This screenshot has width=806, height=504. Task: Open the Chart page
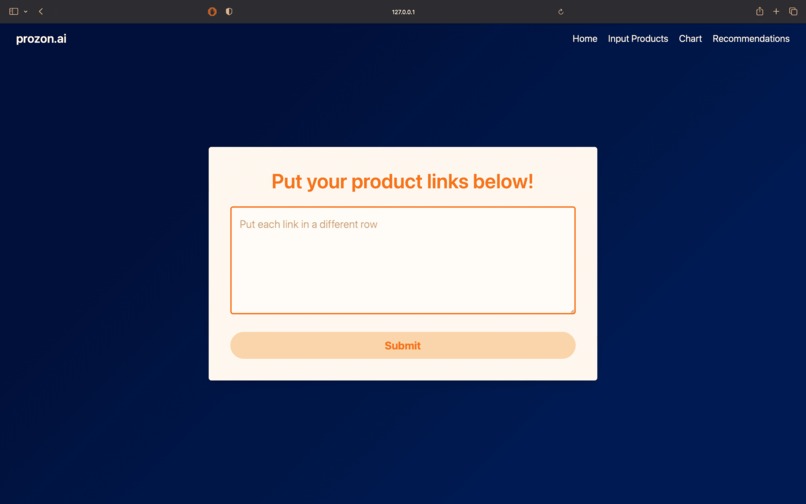pyautogui.click(x=690, y=39)
